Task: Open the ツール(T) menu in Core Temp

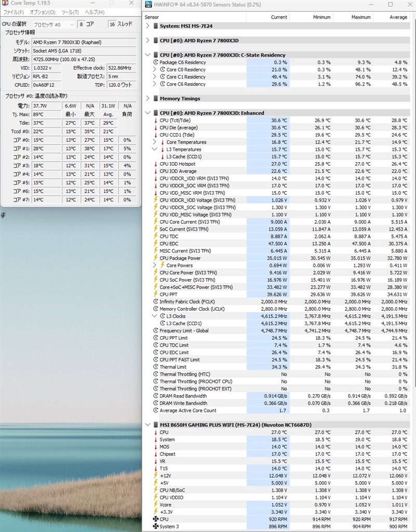Action: click(x=70, y=12)
